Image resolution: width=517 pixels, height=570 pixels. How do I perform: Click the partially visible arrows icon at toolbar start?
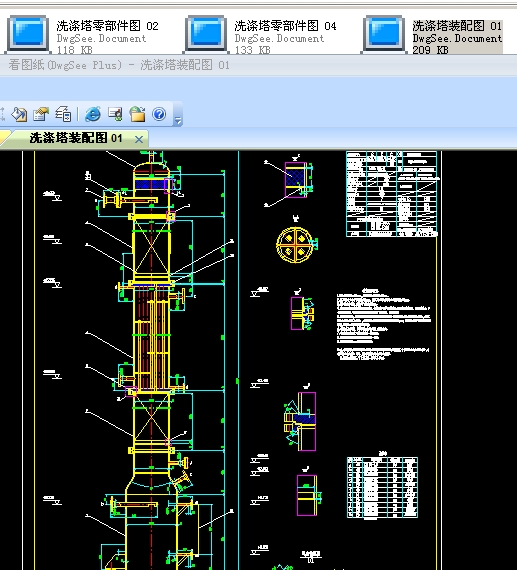(x=2, y=114)
